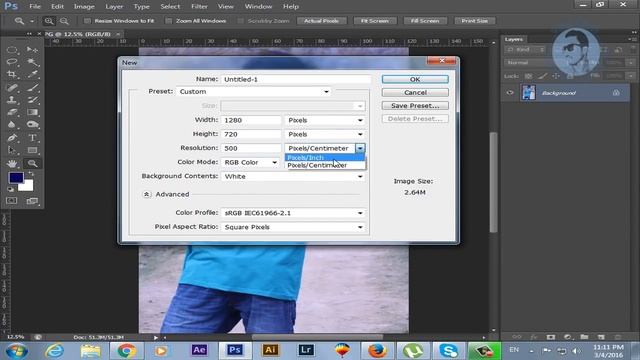The width and height of the screenshot is (640, 360).
Task: Select the Blur droplet tool
Action: pyautogui.click(x=12, y=124)
